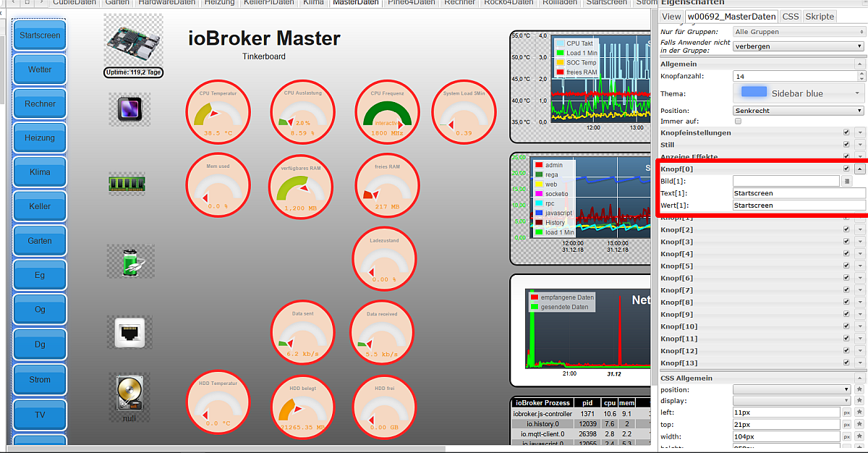Switch to the View properties tab
Viewport: 868px width, 453px height.
tap(671, 16)
